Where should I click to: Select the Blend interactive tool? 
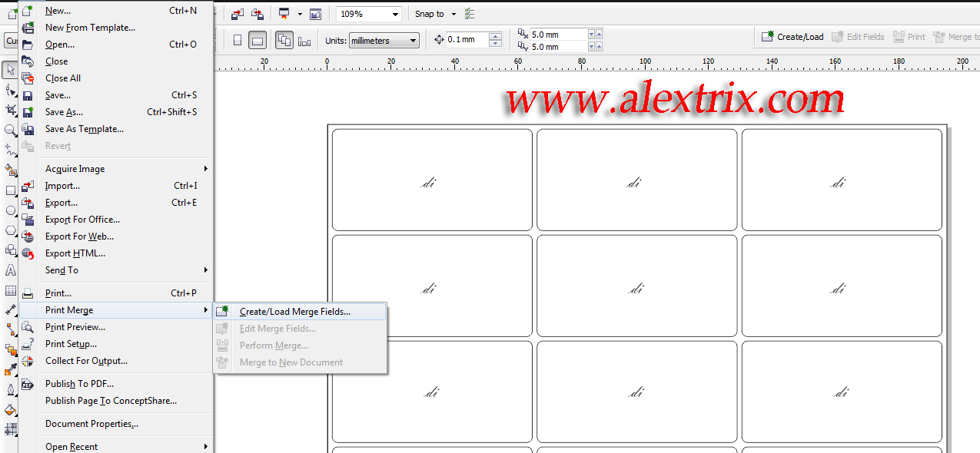[10, 350]
